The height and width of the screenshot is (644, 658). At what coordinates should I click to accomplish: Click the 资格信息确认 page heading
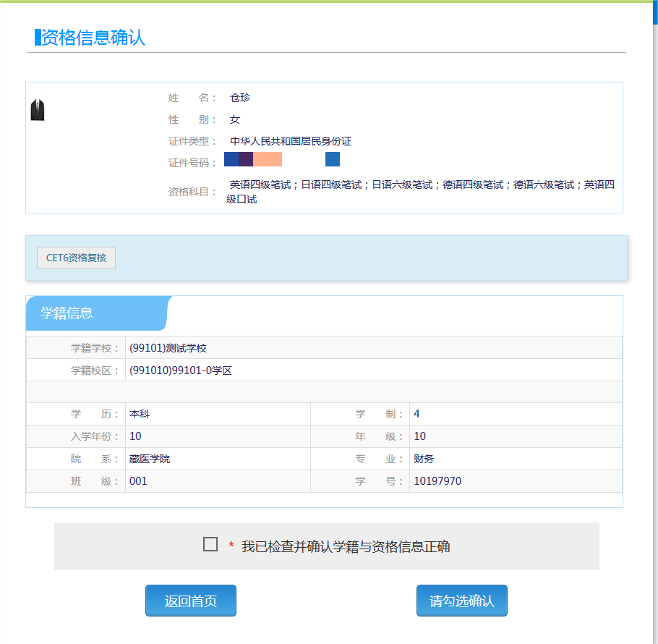(x=93, y=38)
